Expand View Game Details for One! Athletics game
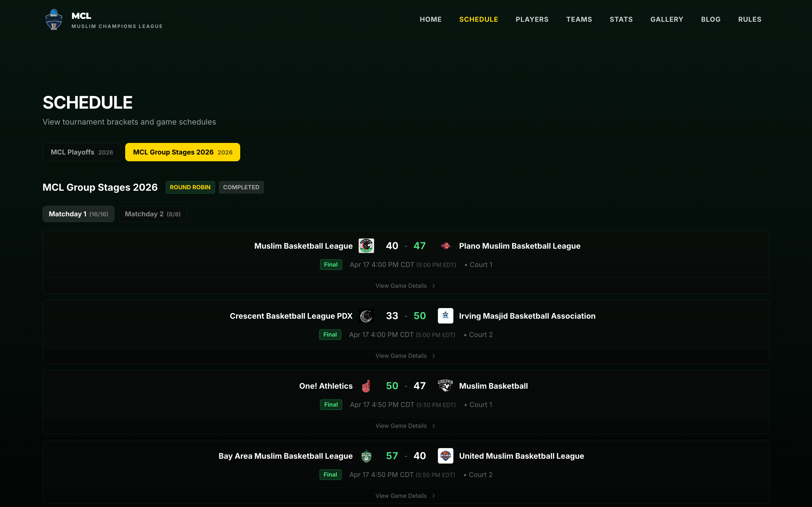This screenshot has height=507, width=812. [x=405, y=426]
